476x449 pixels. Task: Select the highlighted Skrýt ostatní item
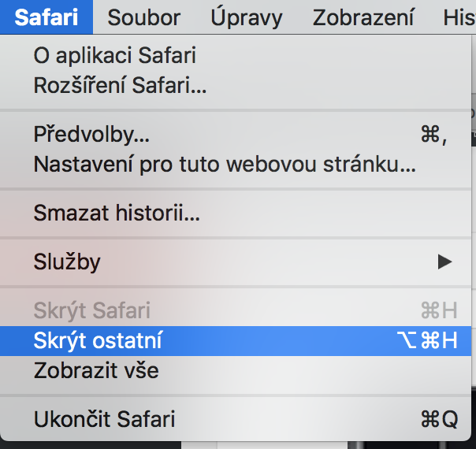click(x=98, y=340)
